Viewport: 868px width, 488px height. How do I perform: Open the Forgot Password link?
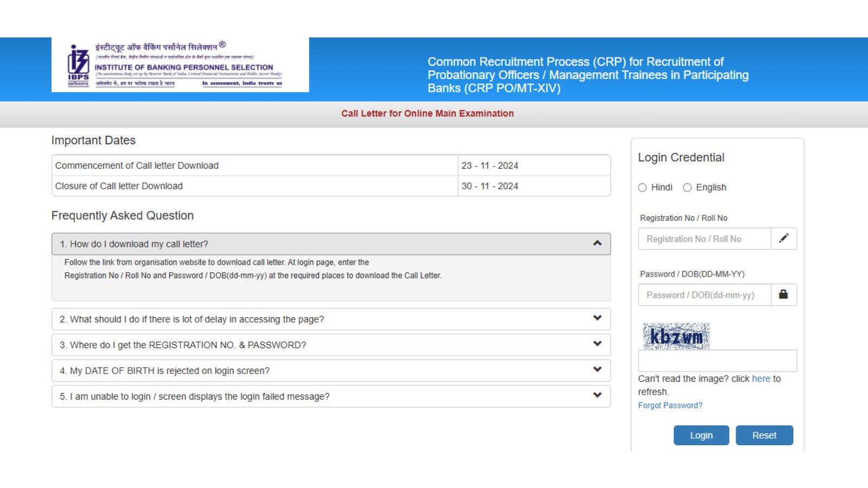pyautogui.click(x=670, y=405)
